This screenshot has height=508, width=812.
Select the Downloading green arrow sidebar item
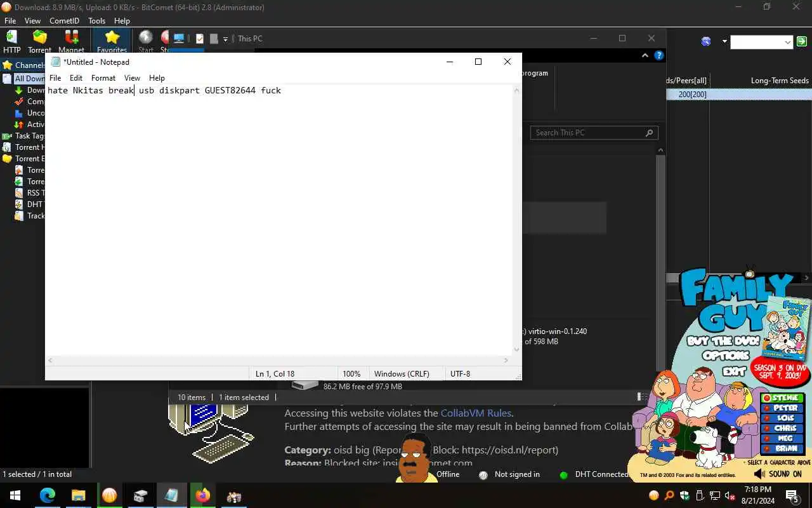[19, 90]
